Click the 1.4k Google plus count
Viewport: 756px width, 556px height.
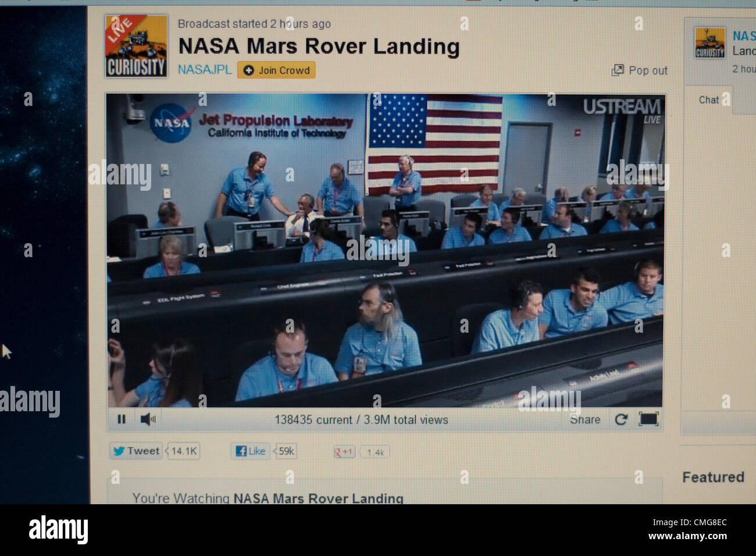click(375, 452)
